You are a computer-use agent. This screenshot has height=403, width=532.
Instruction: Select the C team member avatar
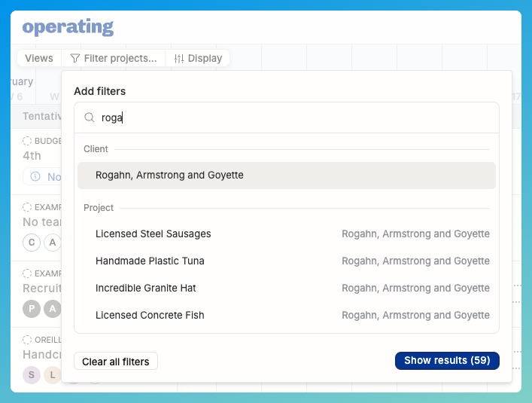pos(32,242)
